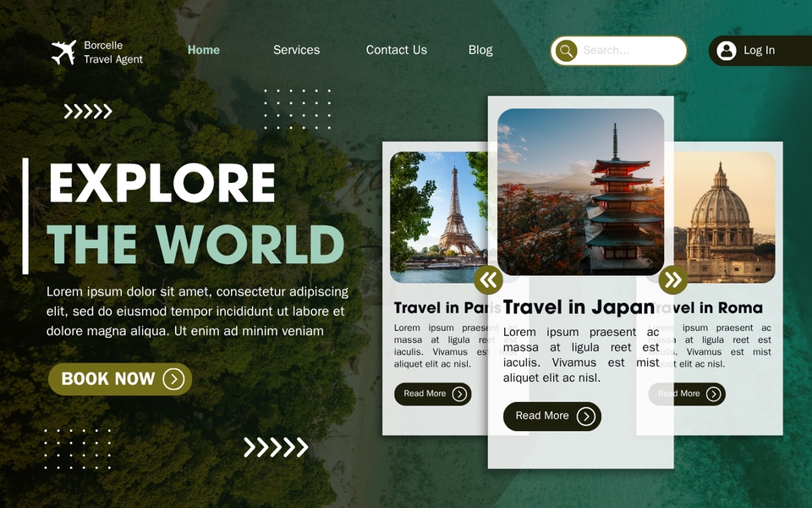812x508 pixels.
Task: Switch to the Blog section
Action: (x=480, y=50)
